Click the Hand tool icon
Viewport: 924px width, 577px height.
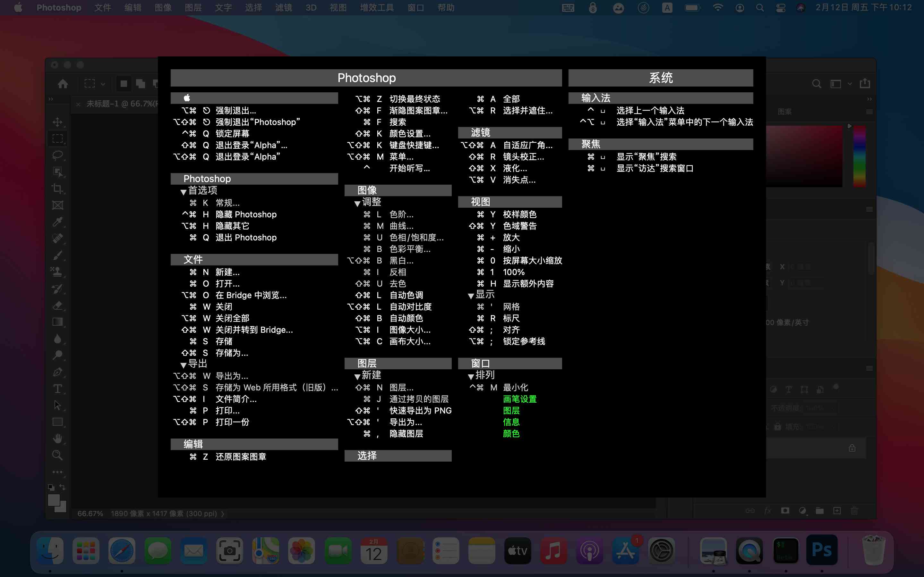[58, 438]
